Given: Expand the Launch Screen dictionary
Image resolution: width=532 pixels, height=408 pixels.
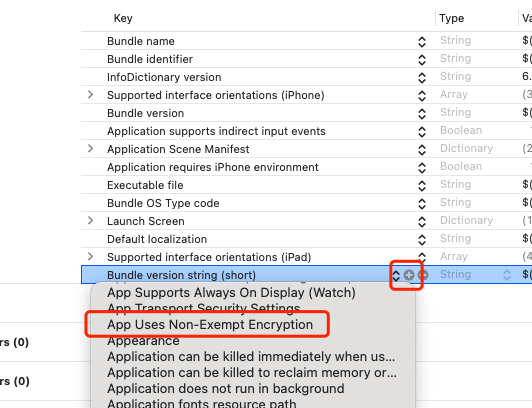Looking at the screenshot, I should 90,220.
